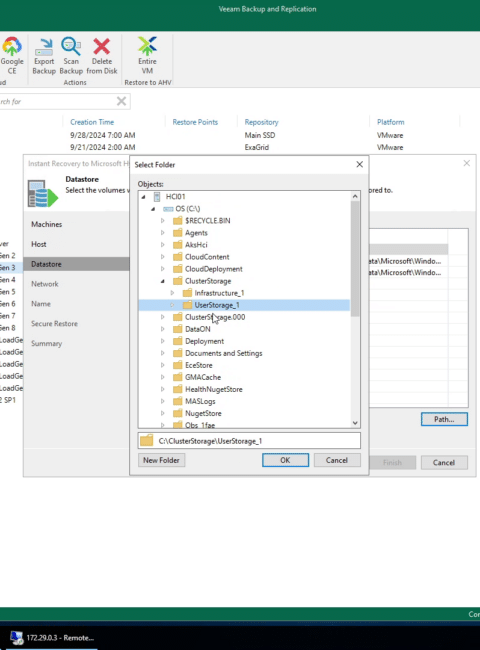Image resolution: width=480 pixels, height=650 pixels.
Task: Click the Agents folder icon
Action: click(x=178, y=233)
